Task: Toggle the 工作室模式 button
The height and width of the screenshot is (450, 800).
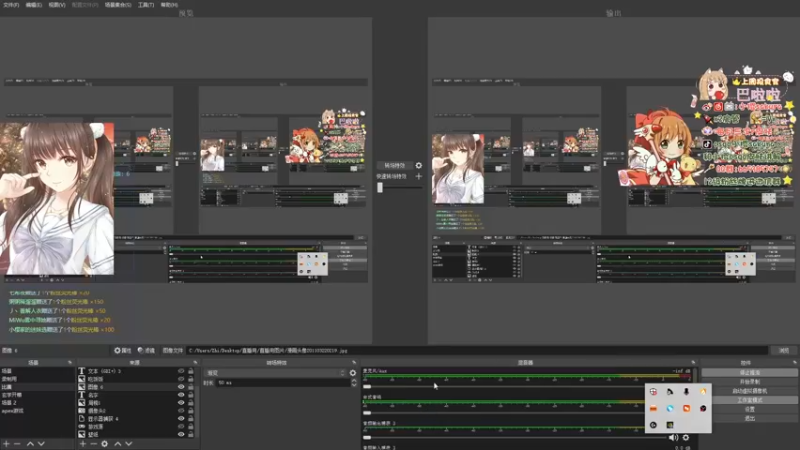Action: pos(749,400)
